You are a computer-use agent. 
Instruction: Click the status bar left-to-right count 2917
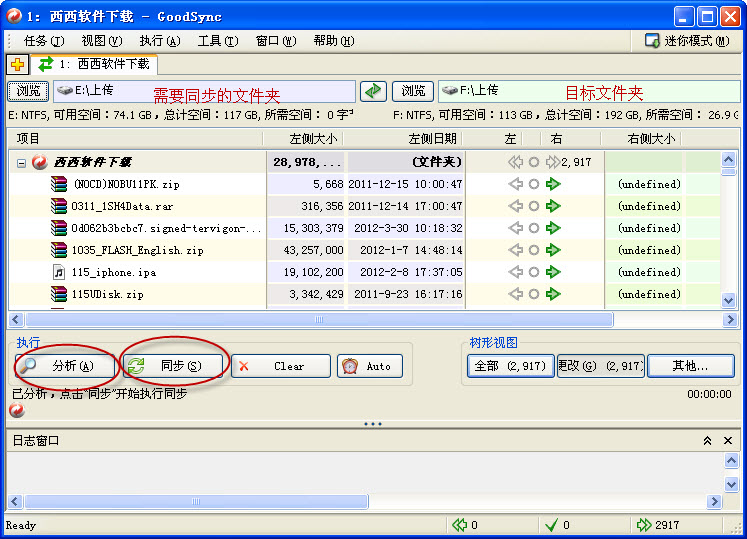tap(658, 525)
